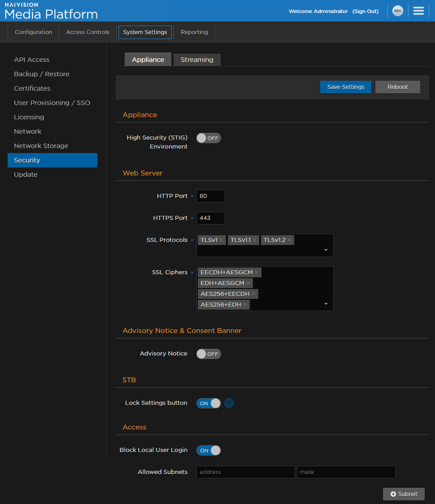Turn off the Lock Settings button toggle
435x504 pixels.
click(x=209, y=403)
